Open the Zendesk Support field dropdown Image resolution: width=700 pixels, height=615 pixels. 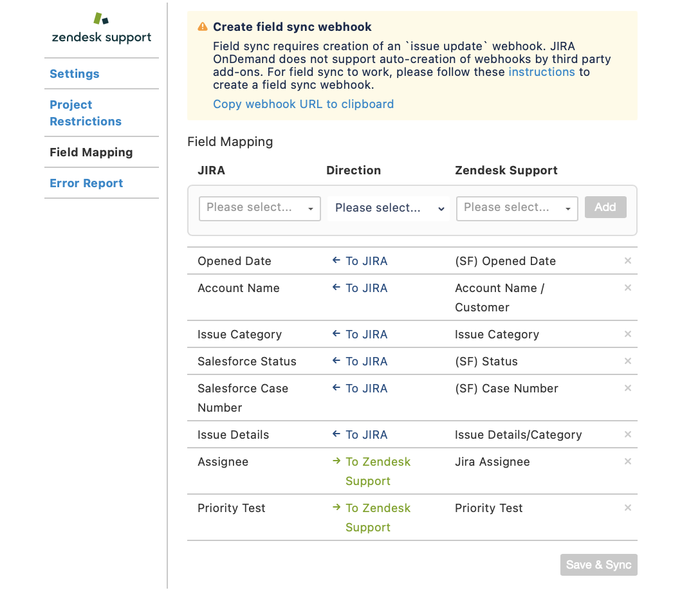(x=517, y=208)
